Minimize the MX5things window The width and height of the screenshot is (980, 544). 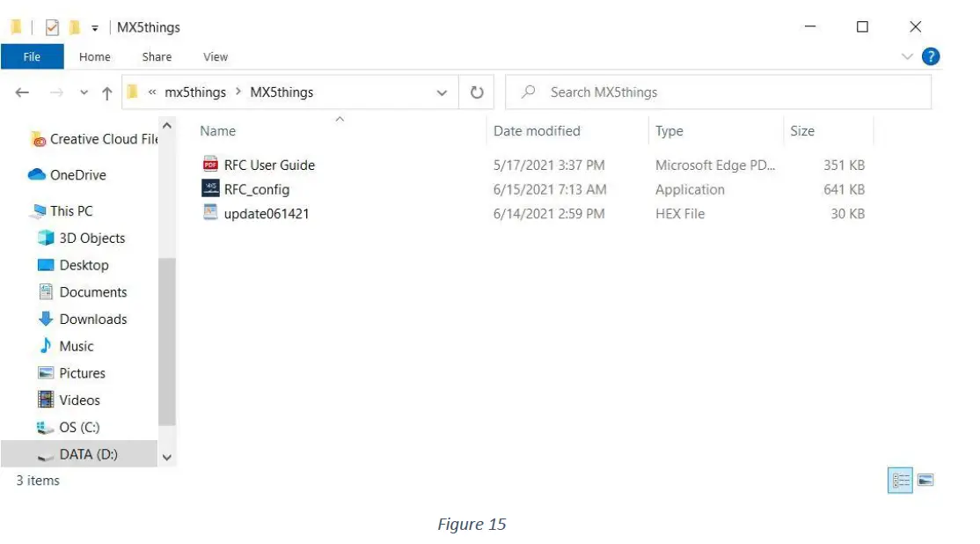(x=810, y=27)
